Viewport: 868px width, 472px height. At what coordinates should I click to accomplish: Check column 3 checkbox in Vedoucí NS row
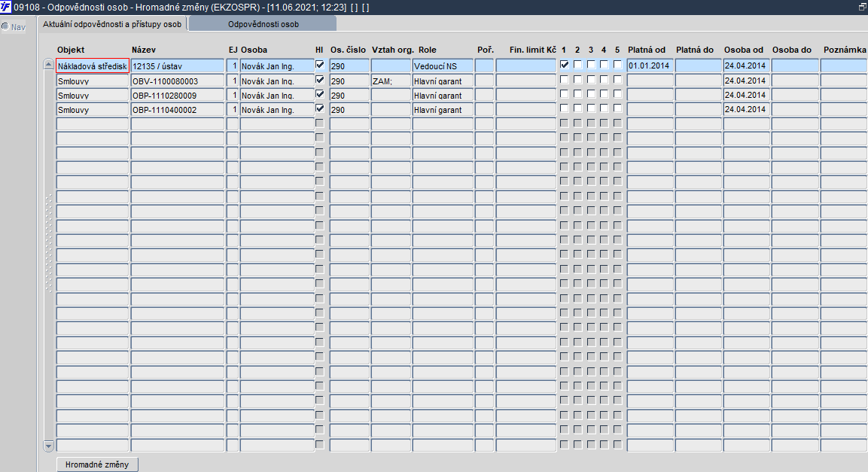pos(591,65)
